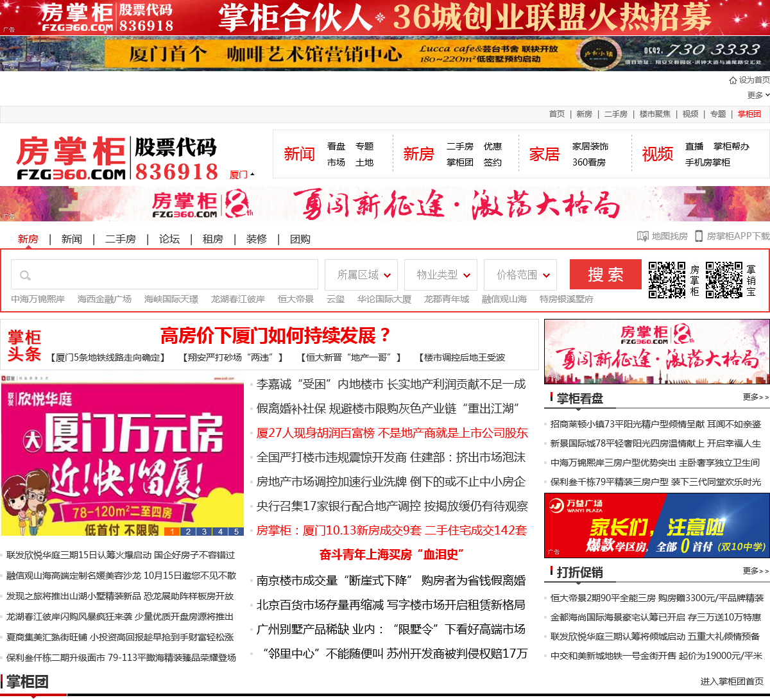Open the 价格范围 dropdown
The image size is (770, 700).
(x=520, y=275)
